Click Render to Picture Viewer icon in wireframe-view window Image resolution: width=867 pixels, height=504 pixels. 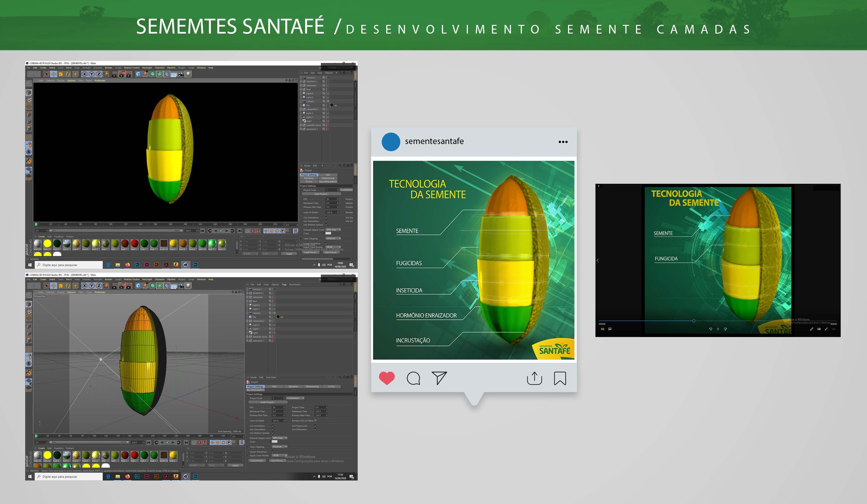[x=122, y=286]
